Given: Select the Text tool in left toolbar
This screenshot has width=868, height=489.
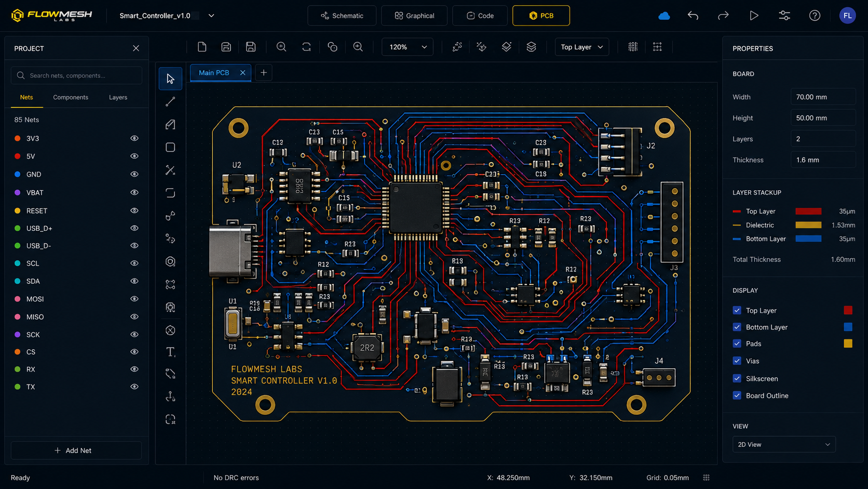Looking at the screenshot, I should click(170, 352).
